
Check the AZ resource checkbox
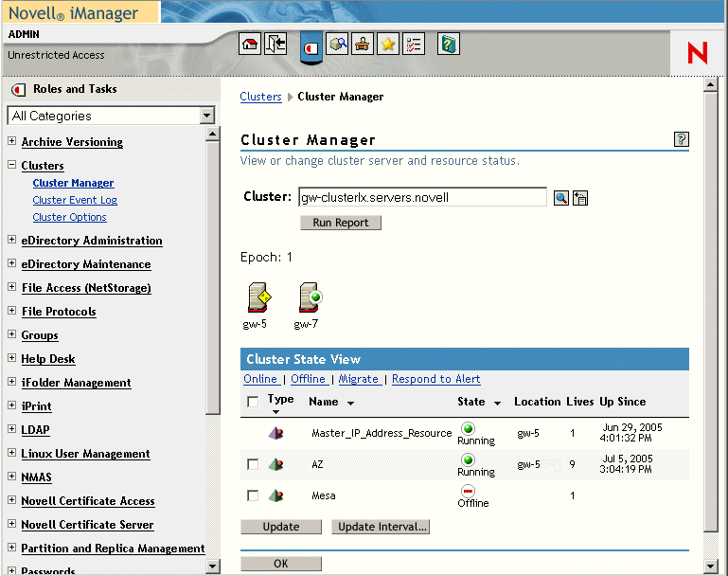pos(253,464)
